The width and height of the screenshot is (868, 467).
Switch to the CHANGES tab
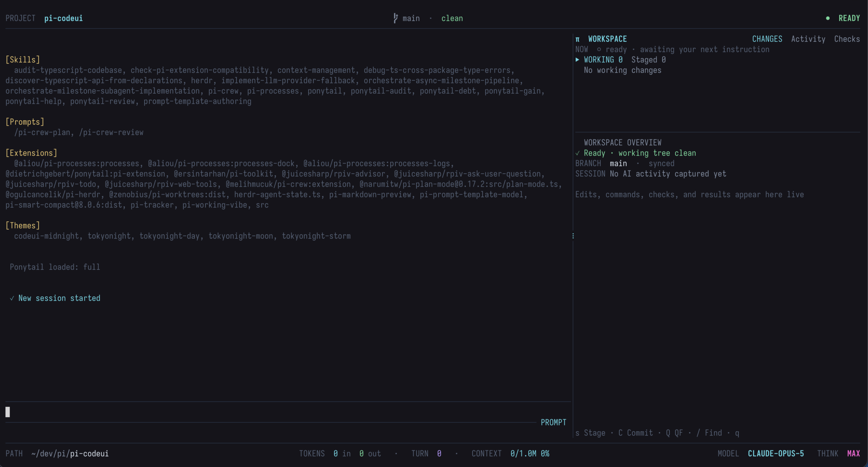(767, 39)
